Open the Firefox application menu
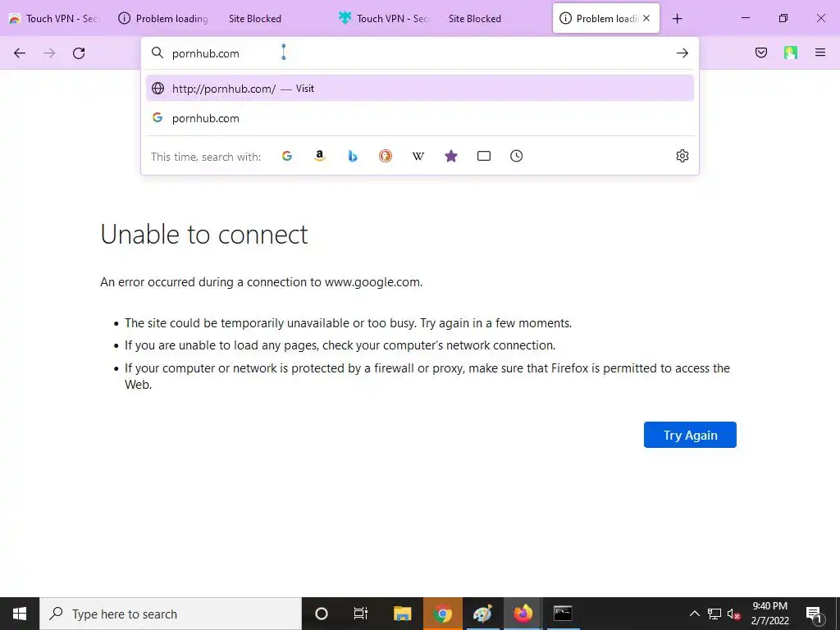 point(820,52)
